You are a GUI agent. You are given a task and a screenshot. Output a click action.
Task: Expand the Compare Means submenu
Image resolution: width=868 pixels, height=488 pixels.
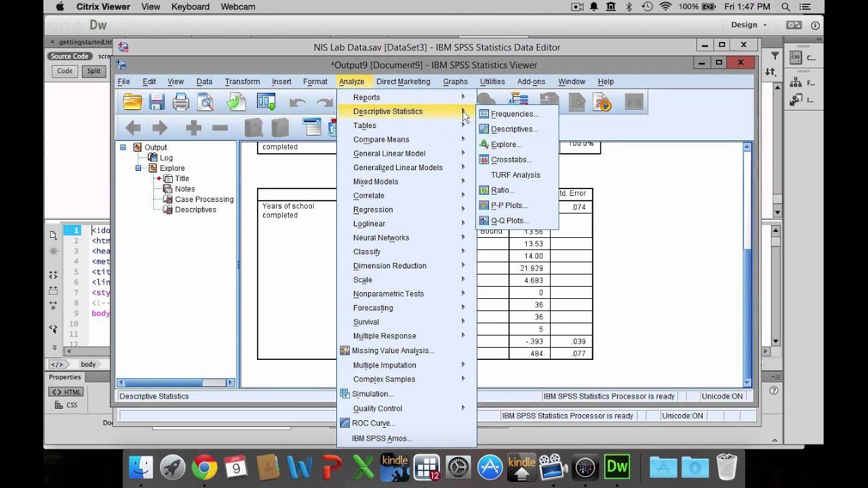(407, 140)
